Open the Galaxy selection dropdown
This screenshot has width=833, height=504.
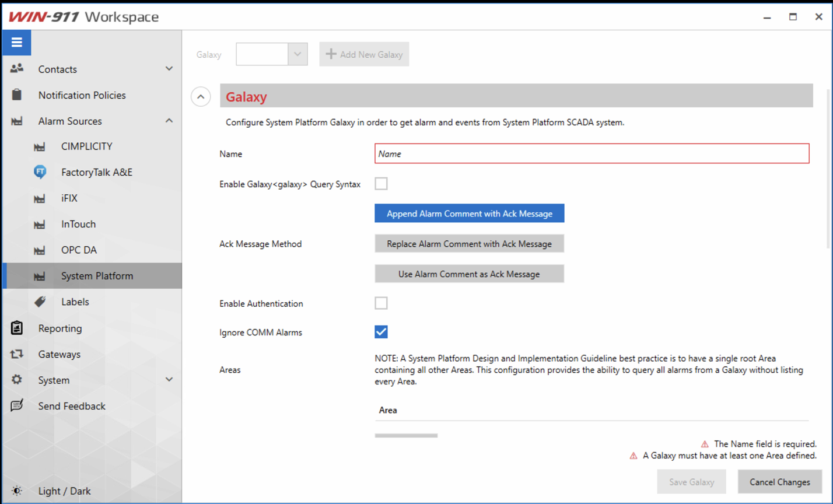pyautogui.click(x=297, y=54)
